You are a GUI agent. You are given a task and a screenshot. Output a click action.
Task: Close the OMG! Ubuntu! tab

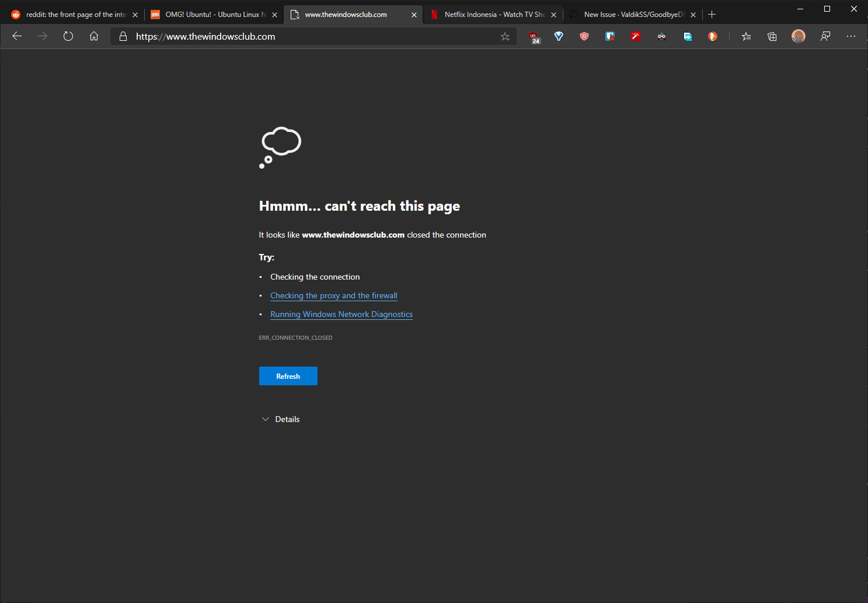(274, 15)
